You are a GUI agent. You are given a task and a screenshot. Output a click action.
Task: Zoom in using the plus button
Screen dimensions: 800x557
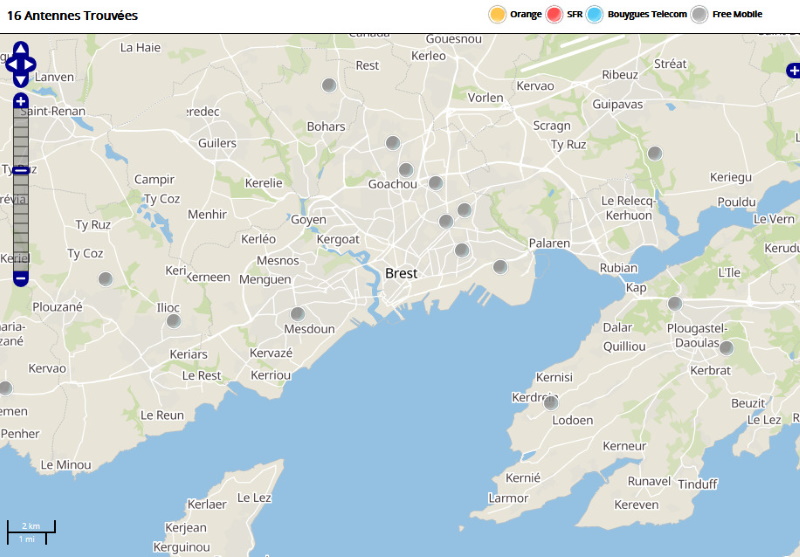(x=21, y=101)
